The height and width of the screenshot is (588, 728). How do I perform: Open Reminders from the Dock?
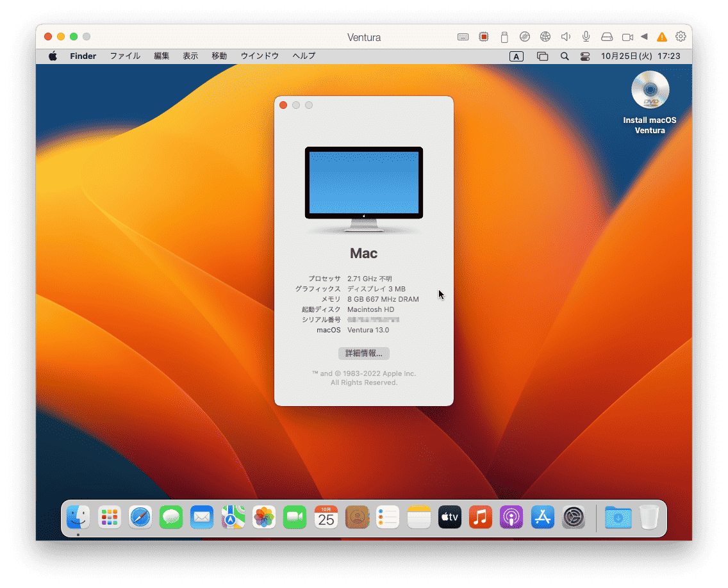coord(388,517)
